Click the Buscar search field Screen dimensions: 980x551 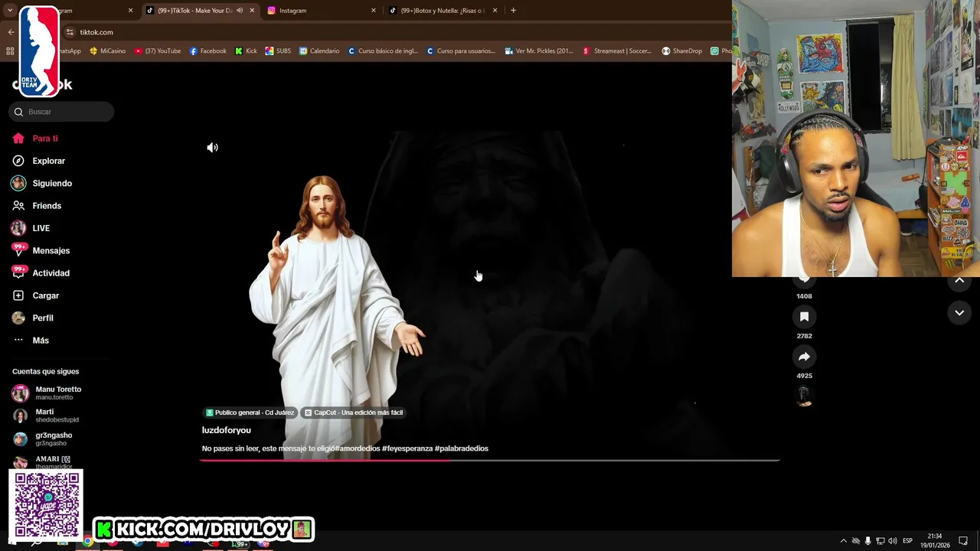click(x=61, y=112)
